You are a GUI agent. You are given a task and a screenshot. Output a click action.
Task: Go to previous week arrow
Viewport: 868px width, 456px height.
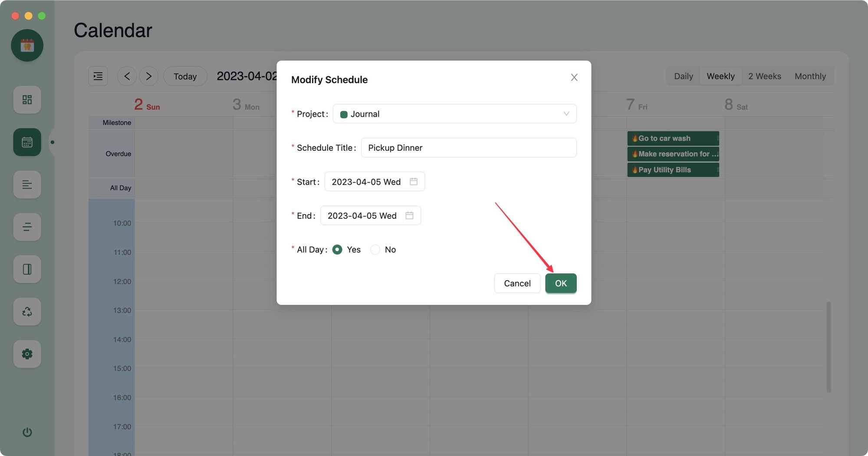(x=127, y=76)
